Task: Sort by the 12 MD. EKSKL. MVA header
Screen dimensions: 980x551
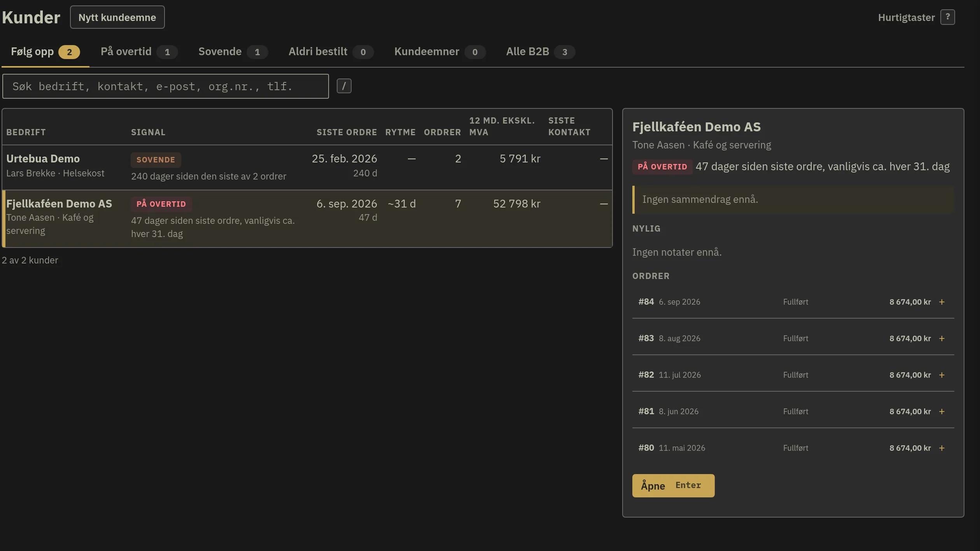Action: [502, 126]
